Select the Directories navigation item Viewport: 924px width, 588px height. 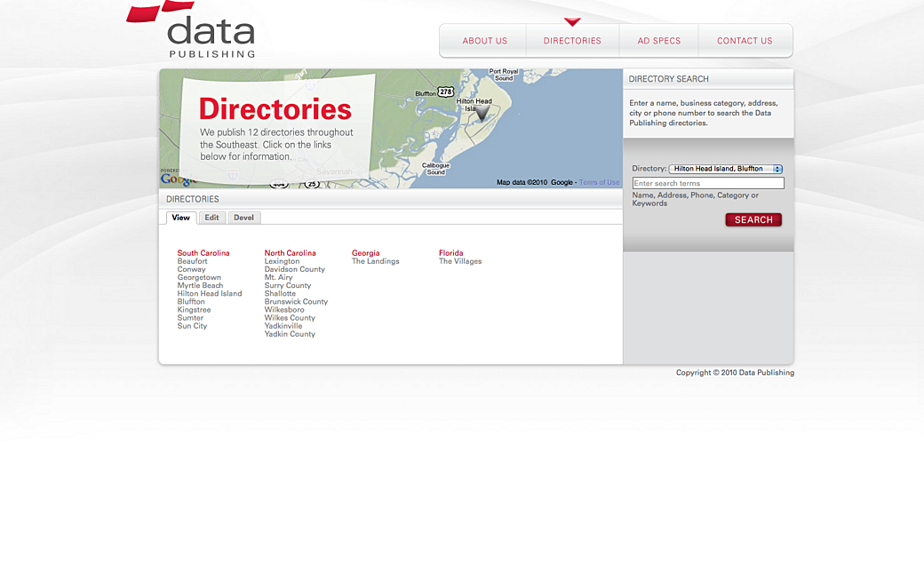572,41
